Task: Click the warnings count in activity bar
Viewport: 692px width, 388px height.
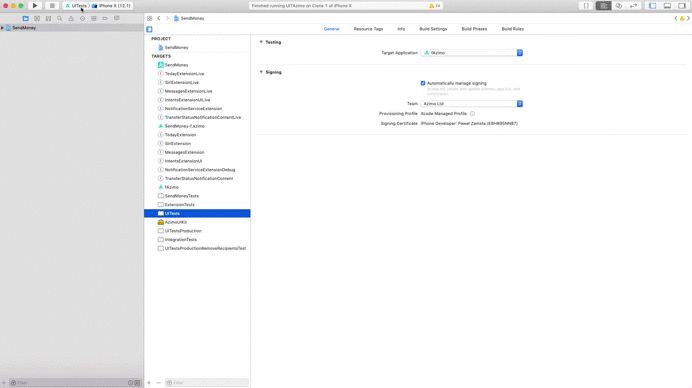Action: point(435,6)
